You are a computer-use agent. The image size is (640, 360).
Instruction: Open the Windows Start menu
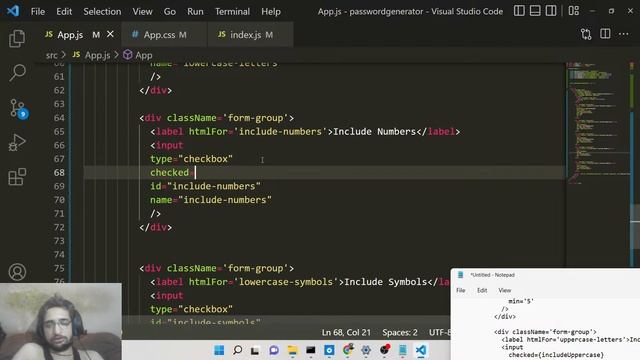[219, 350]
